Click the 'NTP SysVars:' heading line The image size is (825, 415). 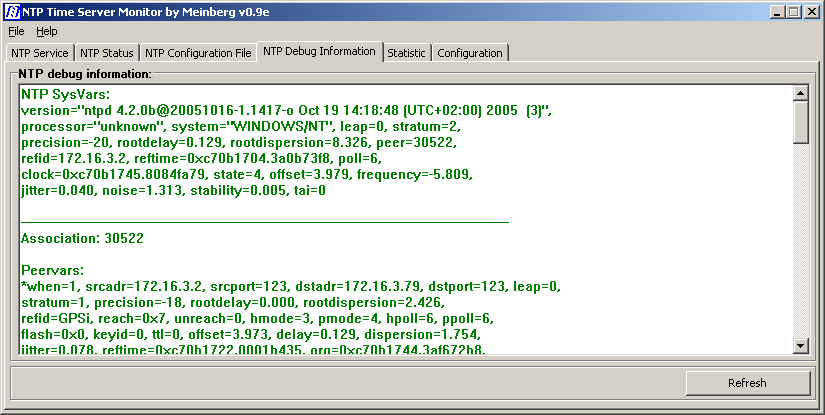[65, 94]
